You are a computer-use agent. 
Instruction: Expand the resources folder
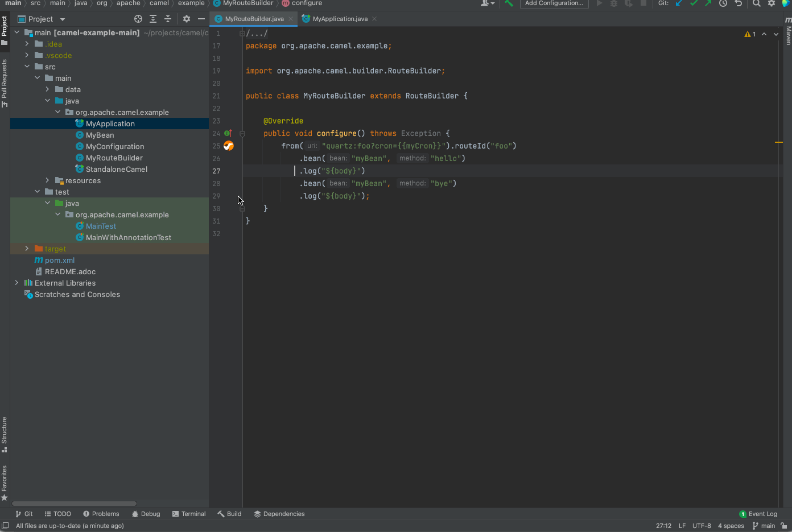coord(47,180)
